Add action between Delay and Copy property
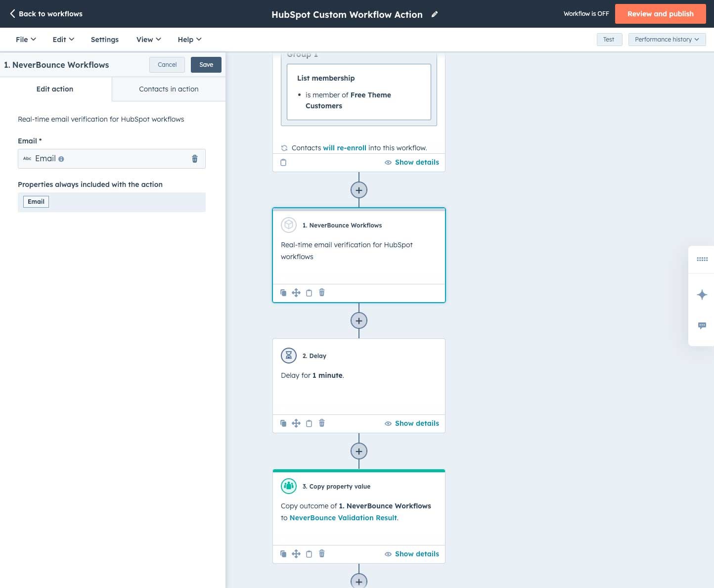 (359, 451)
